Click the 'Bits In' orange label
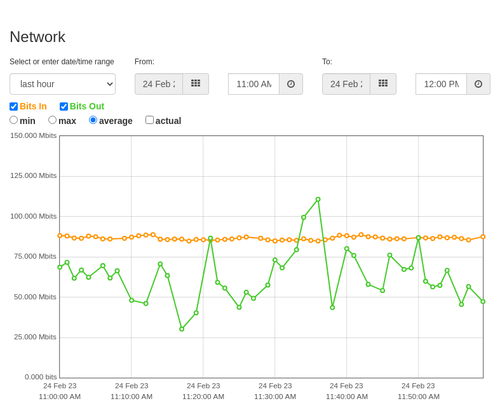Screen dimensions: 500x403 [33, 106]
